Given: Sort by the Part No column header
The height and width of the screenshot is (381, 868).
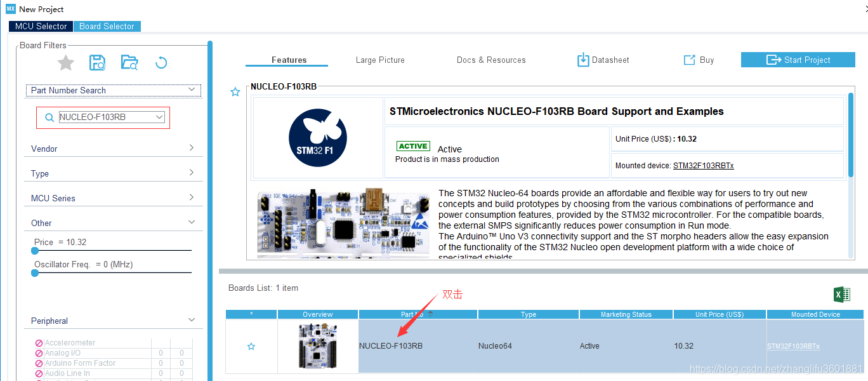Looking at the screenshot, I should [418, 314].
